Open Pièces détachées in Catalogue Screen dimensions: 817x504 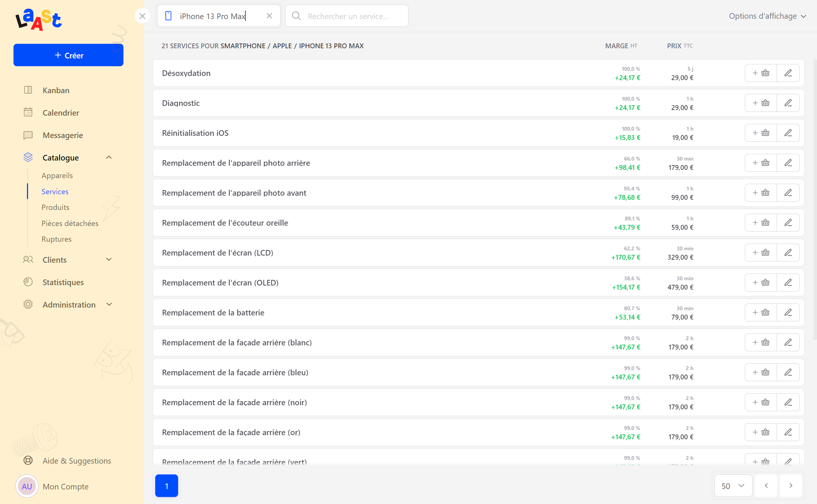coord(70,223)
